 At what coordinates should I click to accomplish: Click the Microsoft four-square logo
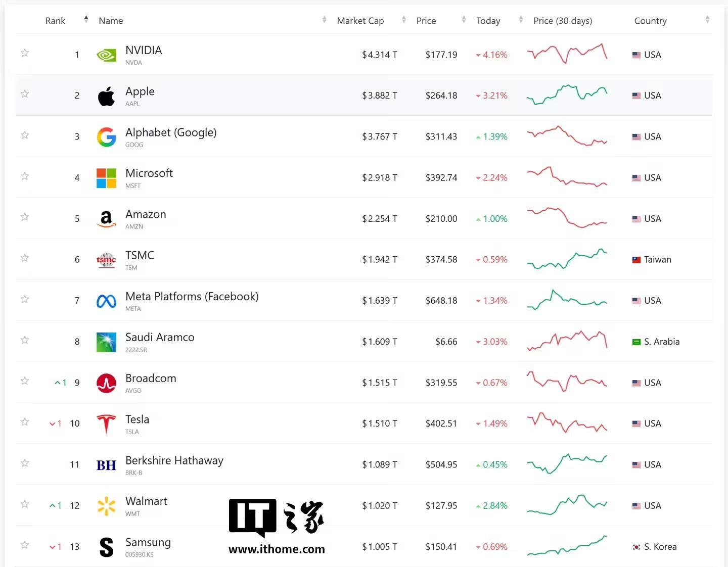pos(106,177)
